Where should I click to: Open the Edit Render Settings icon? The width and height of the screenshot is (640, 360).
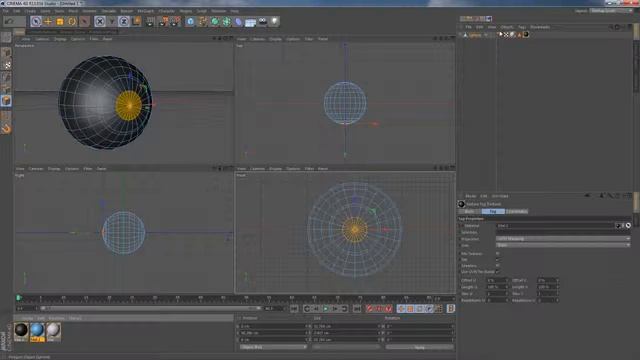tap(176, 21)
